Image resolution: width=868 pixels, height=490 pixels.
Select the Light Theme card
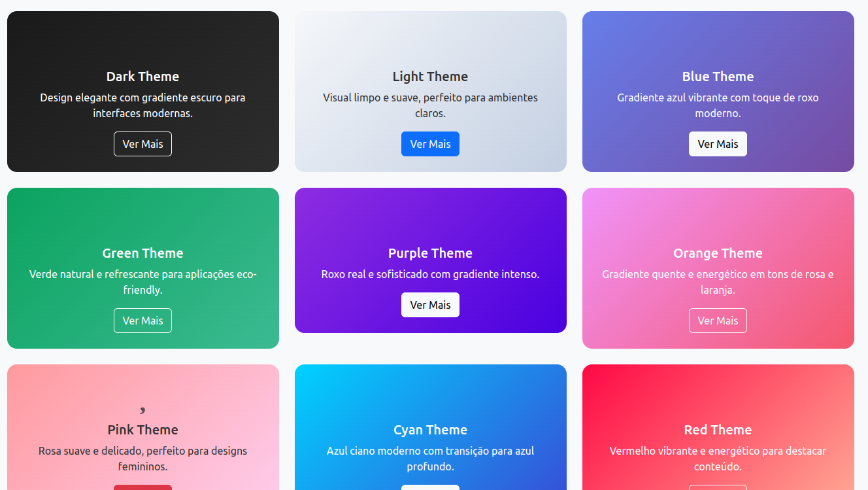tap(430, 39)
